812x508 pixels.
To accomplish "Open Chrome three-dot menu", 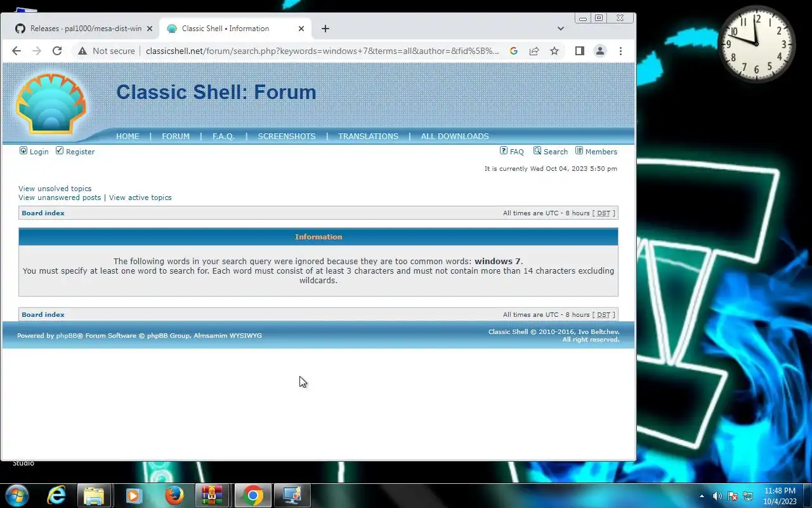I will click(620, 51).
